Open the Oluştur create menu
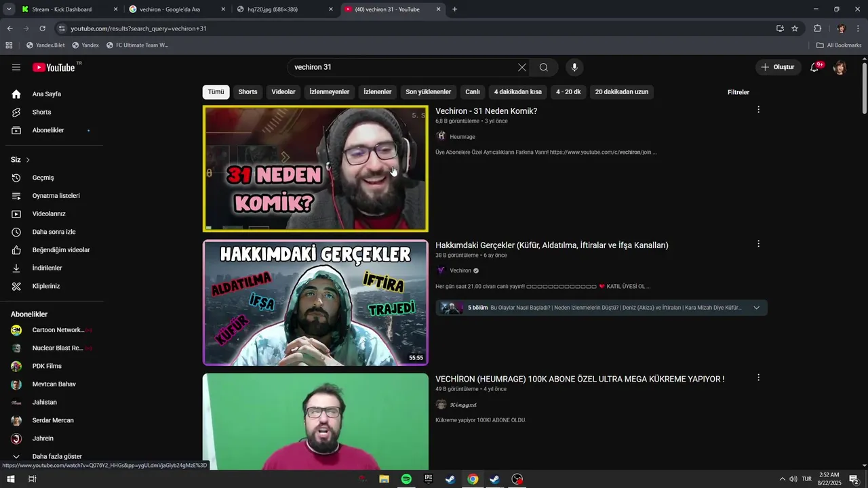The height and width of the screenshot is (488, 868). point(777,67)
